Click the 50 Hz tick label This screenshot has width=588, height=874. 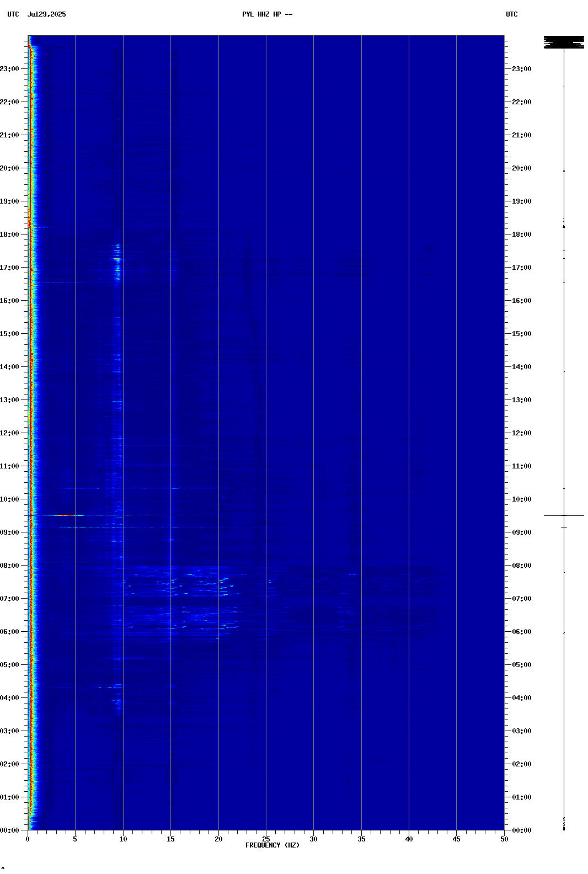tap(504, 839)
